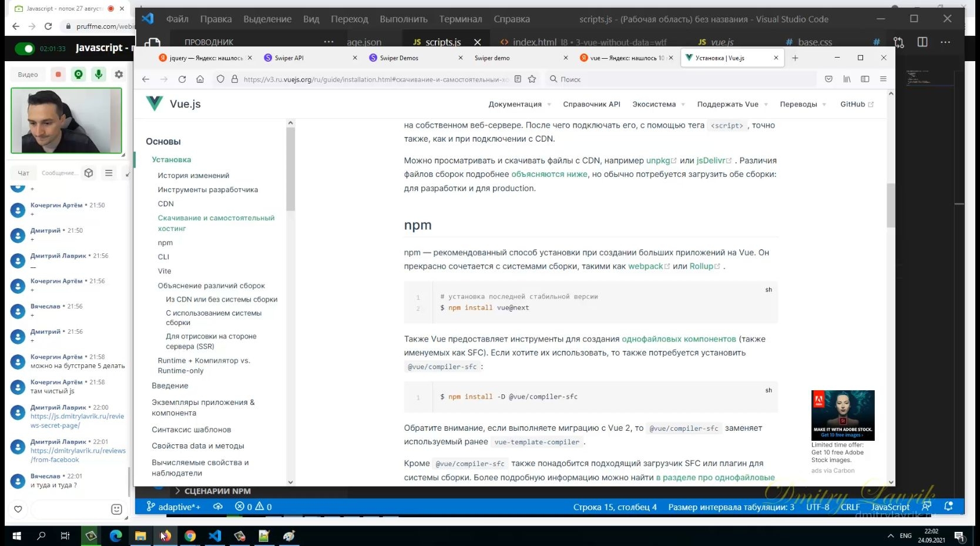The height and width of the screenshot is (546, 980).
Task: Open the Терминал menu in VS Code
Action: pos(461,19)
